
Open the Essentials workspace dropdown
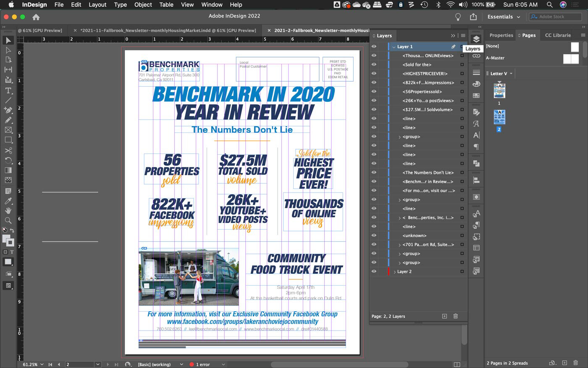point(504,17)
